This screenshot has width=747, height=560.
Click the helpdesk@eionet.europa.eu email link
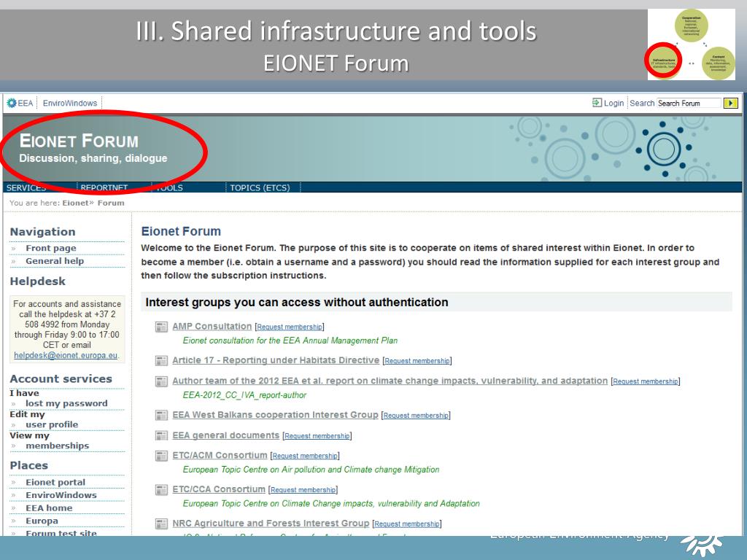pyautogui.click(x=66, y=355)
